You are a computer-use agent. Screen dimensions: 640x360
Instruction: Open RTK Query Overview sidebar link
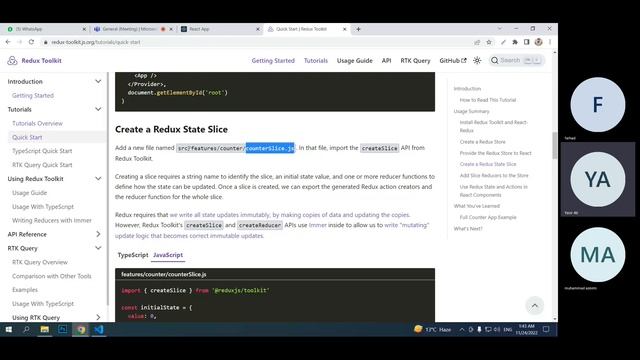(x=40, y=262)
